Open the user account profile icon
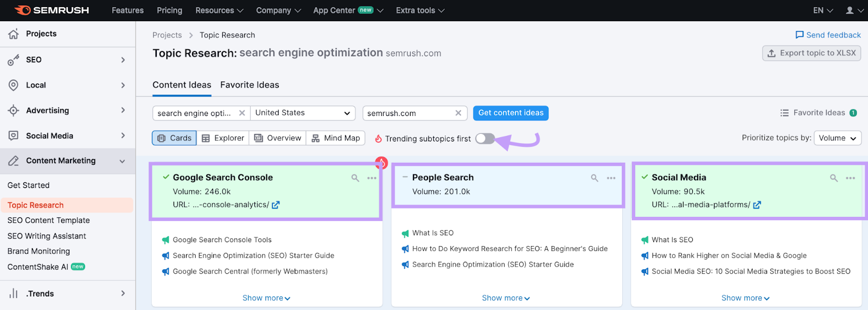 click(x=850, y=10)
